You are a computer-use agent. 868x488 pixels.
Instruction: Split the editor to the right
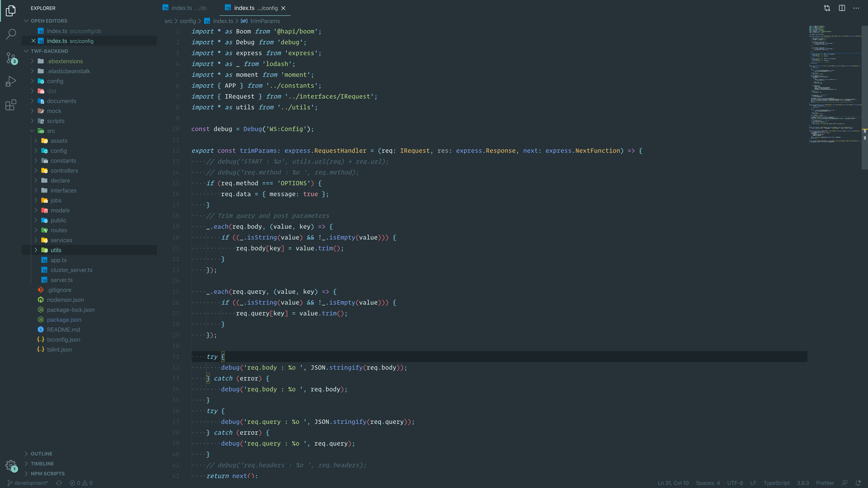842,8
